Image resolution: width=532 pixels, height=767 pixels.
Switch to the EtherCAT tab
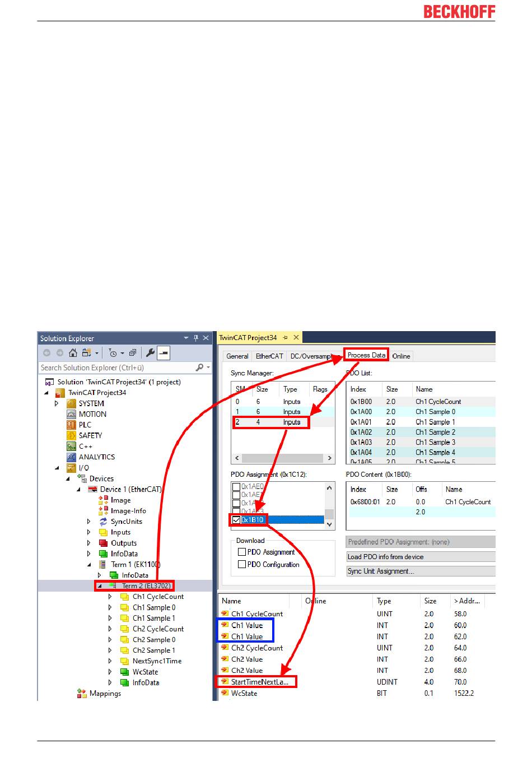click(x=269, y=356)
